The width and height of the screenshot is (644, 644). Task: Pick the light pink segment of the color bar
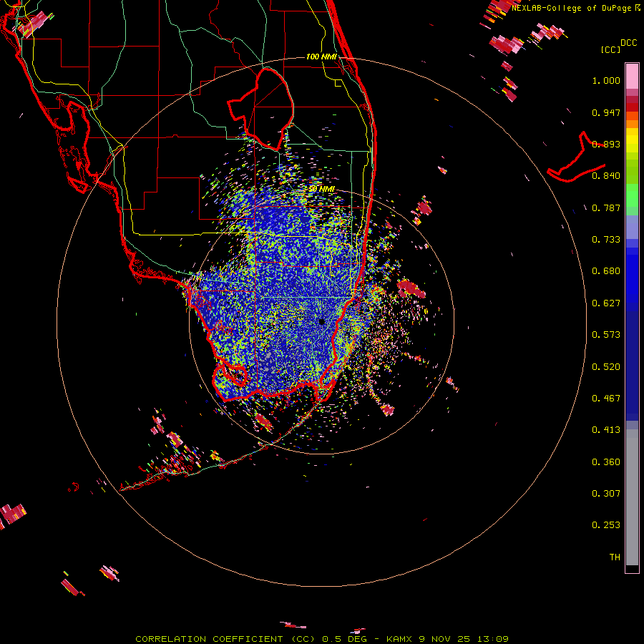point(632,76)
